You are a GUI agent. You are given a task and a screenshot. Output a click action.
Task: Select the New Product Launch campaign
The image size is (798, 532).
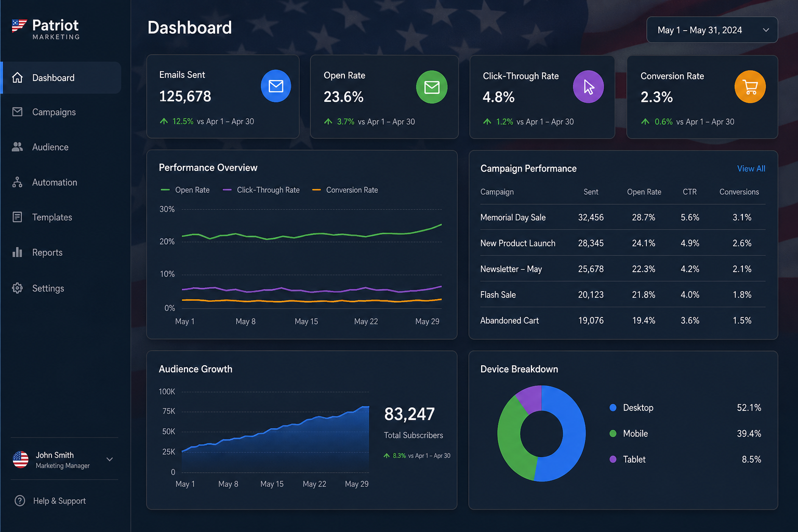pyautogui.click(x=622, y=243)
